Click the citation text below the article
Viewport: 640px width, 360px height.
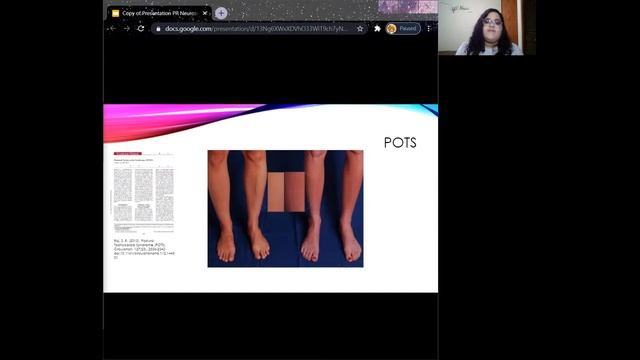coord(144,249)
